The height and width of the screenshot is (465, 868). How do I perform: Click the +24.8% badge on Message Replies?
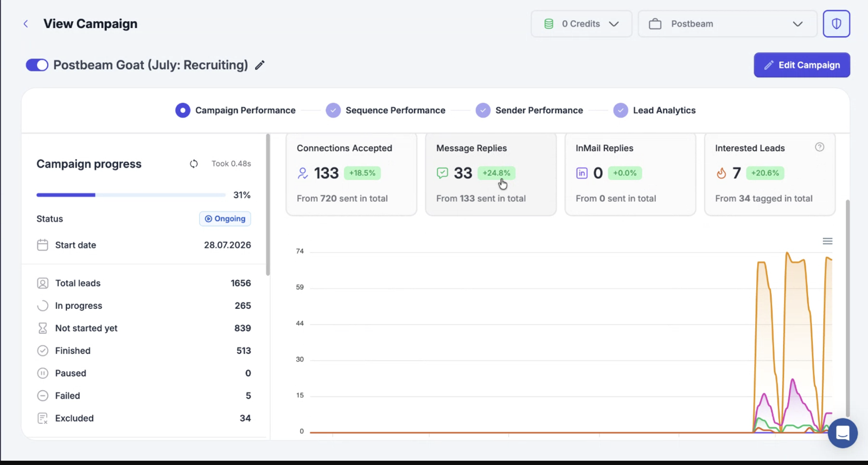click(x=496, y=173)
